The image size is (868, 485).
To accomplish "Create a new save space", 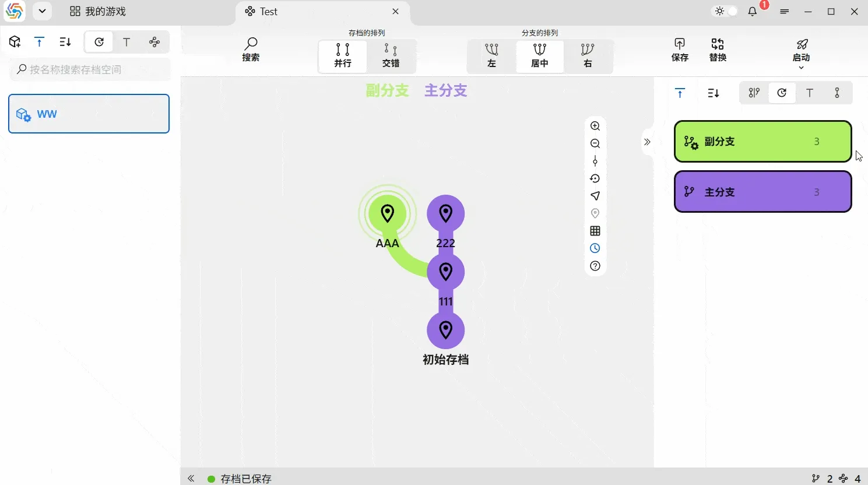I will 14,41.
